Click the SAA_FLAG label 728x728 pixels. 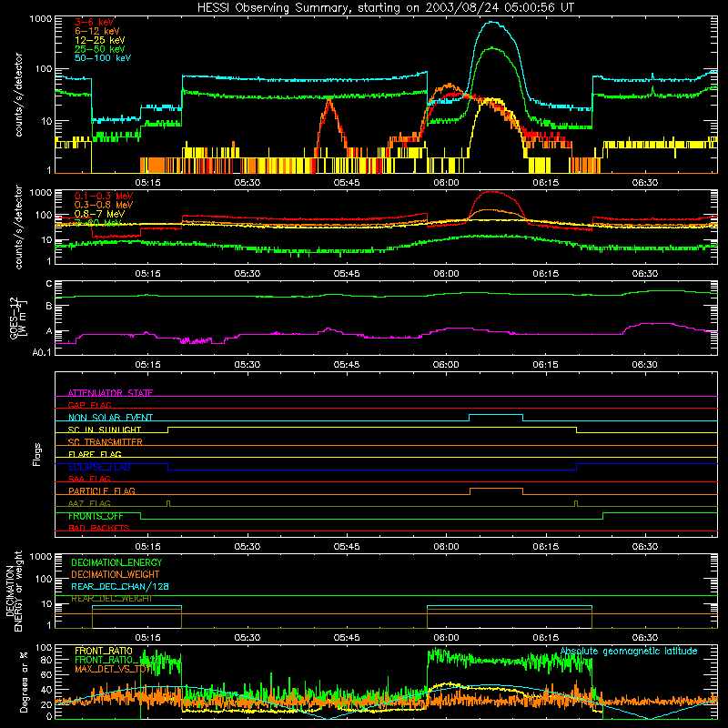click(89, 479)
